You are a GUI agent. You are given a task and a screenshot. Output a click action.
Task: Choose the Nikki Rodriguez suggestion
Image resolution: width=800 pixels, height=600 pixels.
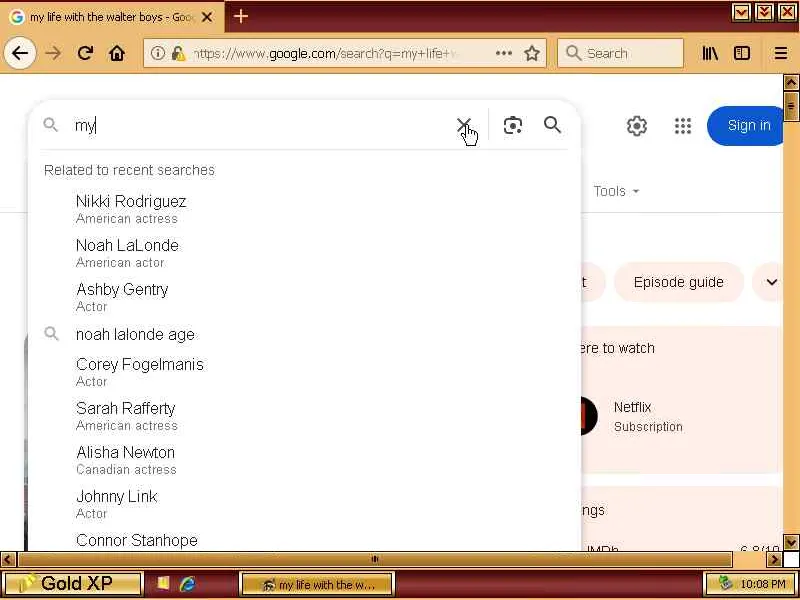click(304, 209)
